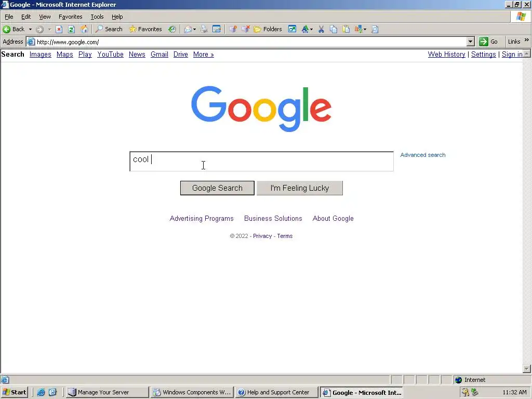Image resolution: width=532 pixels, height=399 pixels.
Task: Open the YouTube link
Action: coord(110,54)
